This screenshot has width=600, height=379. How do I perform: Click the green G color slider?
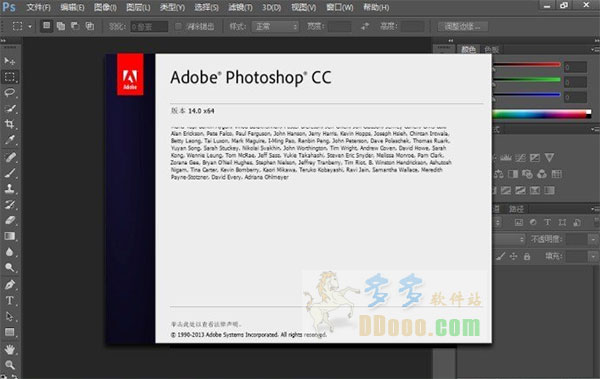pos(527,80)
